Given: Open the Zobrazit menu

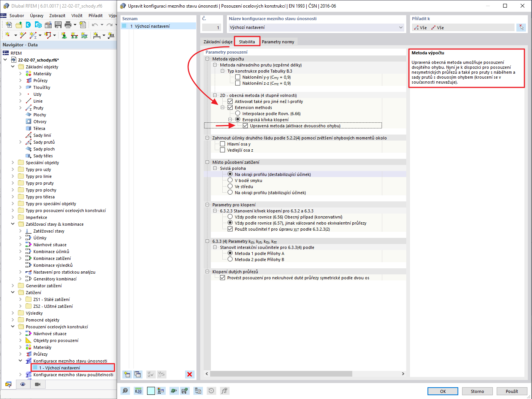Looking at the screenshot, I should coord(57,15).
